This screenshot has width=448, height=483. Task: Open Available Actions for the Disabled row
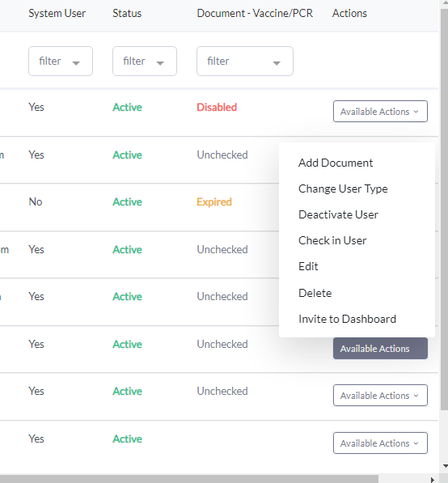380,111
